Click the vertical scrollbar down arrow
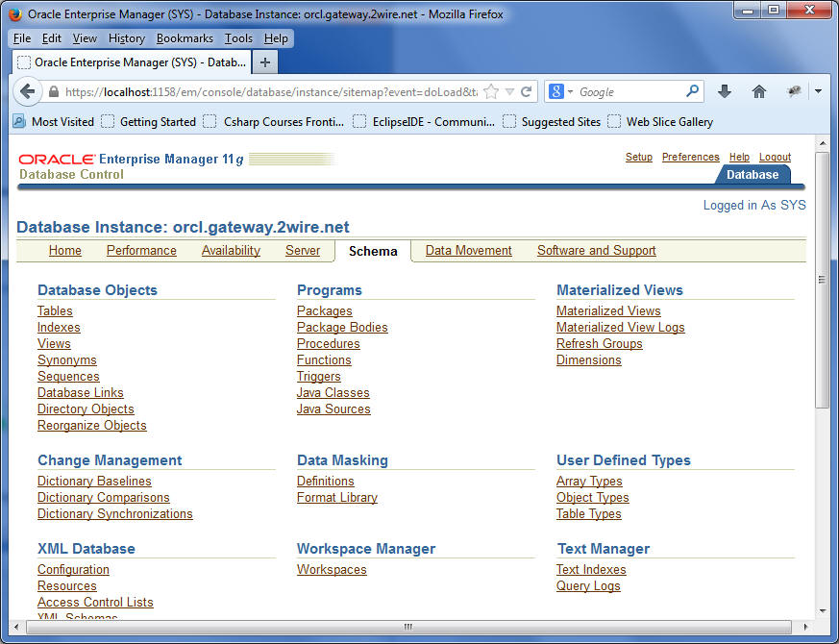This screenshot has width=839, height=644. point(822,611)
